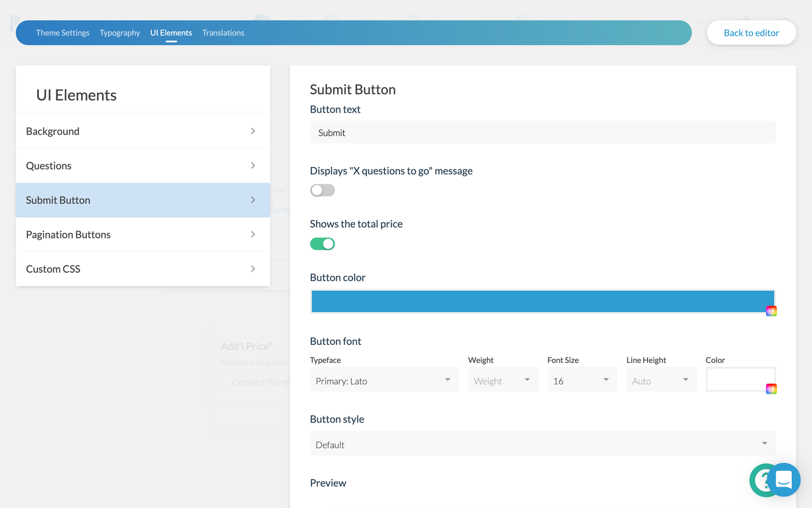The image size is (812, 508).
Task: Open the Font Size dropdown set to 16
Action: 582,380
